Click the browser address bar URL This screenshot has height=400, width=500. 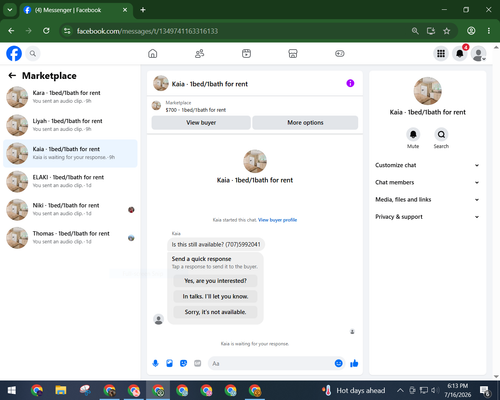pos(147,31)
